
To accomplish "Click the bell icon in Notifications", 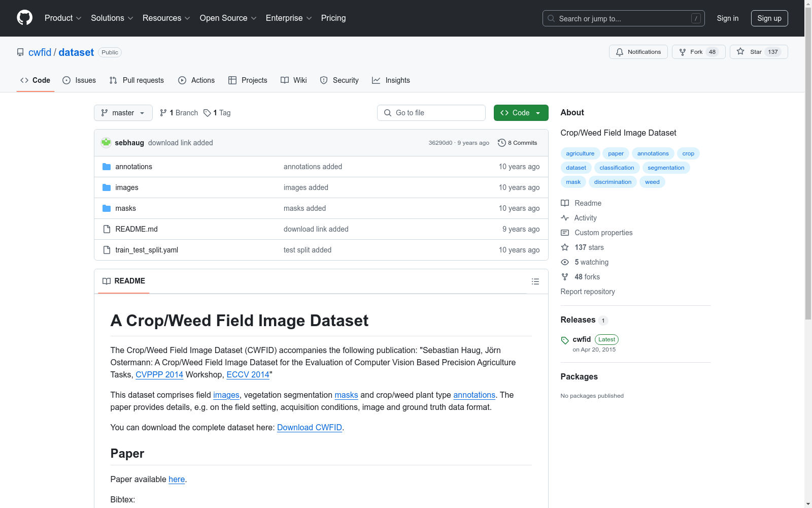I will coord(620,52).
